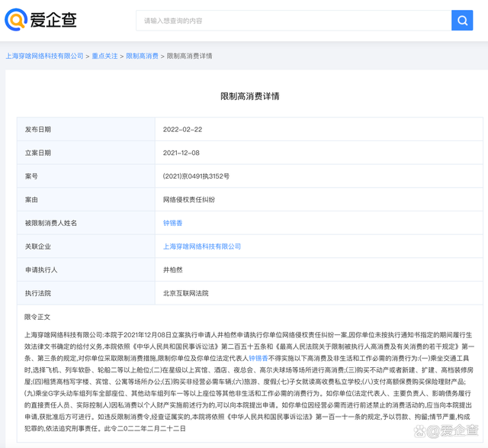Open 钟锡香 name link in table

click(173, 223)
